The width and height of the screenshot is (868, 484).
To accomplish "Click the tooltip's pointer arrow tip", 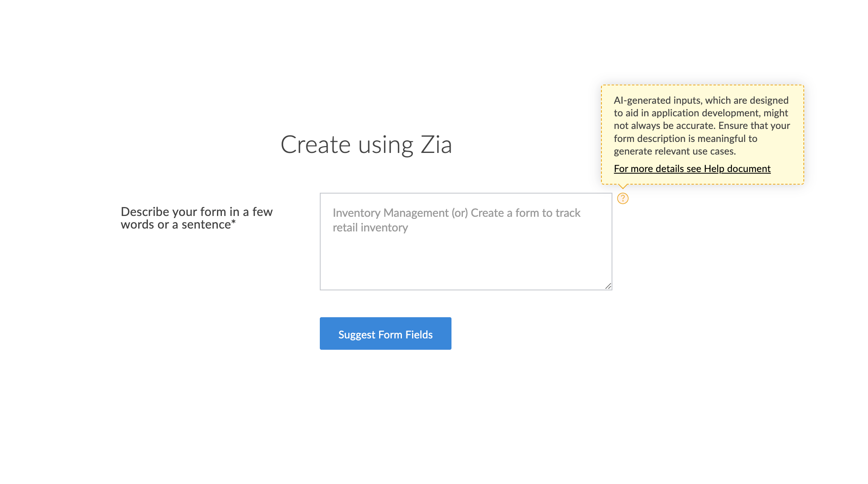I will coord(623,187).
